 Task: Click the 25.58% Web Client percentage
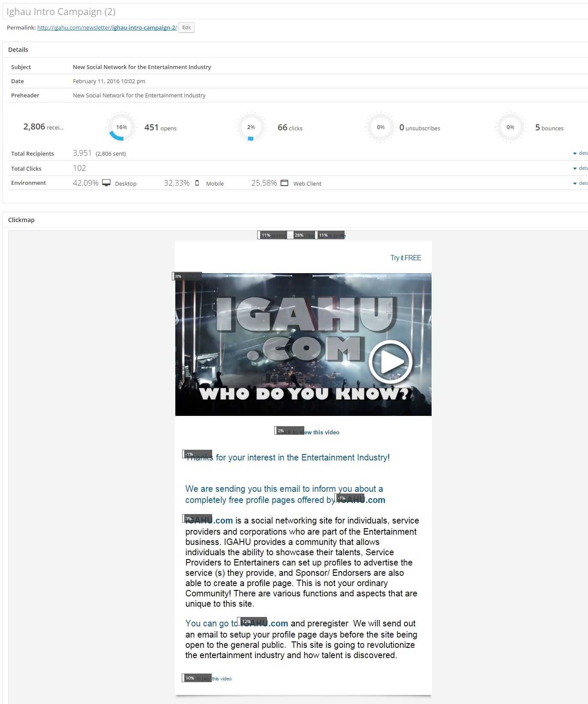(264, 183)
